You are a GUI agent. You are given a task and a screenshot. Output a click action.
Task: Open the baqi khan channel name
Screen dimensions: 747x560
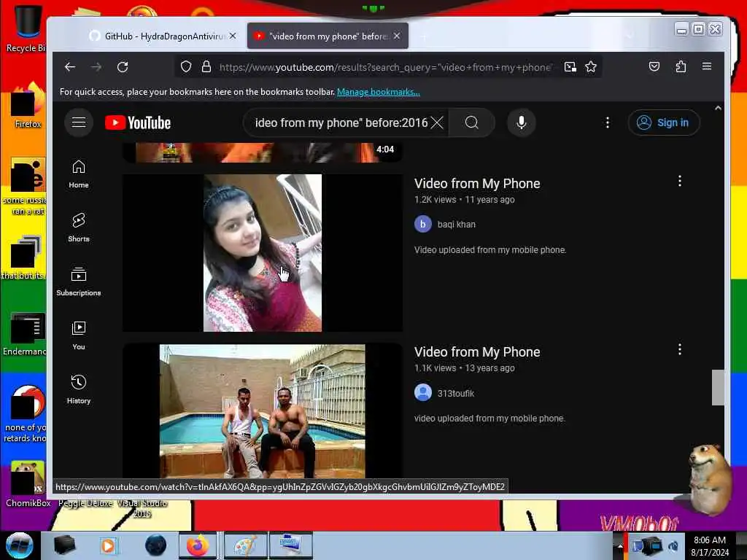pos(457,225)
